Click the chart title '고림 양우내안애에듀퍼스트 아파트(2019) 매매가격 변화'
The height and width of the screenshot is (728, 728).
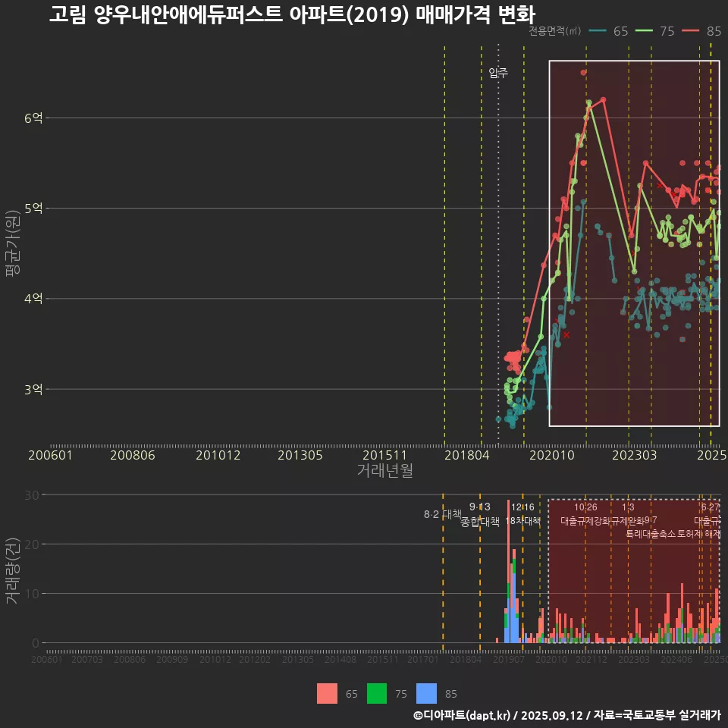click(292, 15)
